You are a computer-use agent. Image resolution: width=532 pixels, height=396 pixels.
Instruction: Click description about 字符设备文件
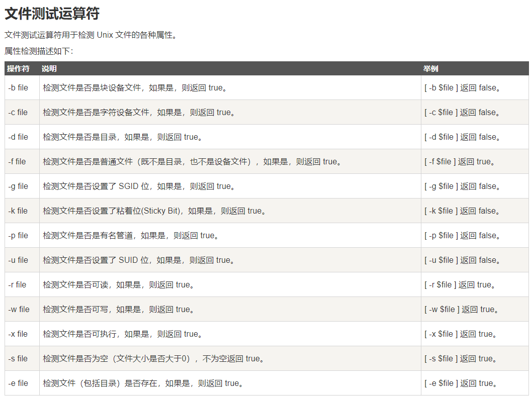point(139,113)
